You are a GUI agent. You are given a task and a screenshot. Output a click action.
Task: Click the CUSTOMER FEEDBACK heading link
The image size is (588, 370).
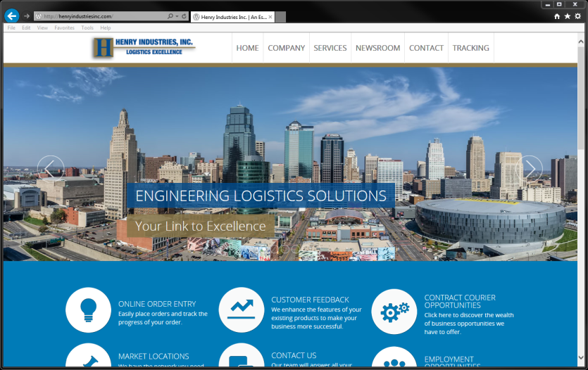pos(310,300)
